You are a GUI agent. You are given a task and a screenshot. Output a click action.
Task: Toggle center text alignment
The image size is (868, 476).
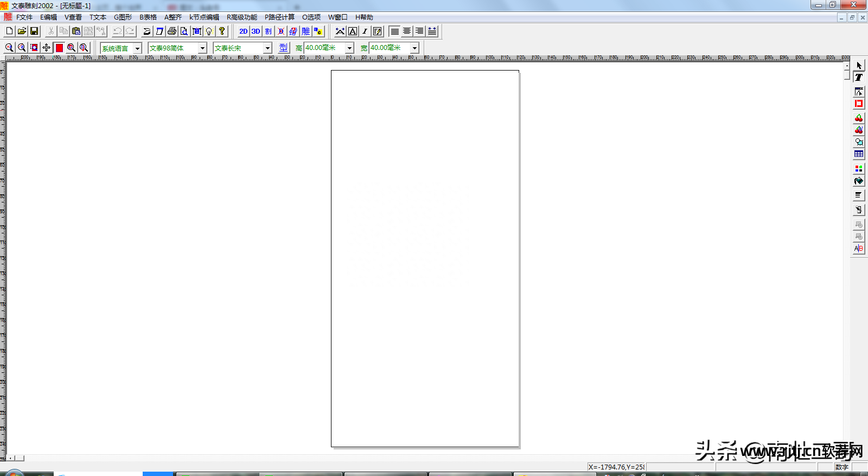[x=407, y=31]
